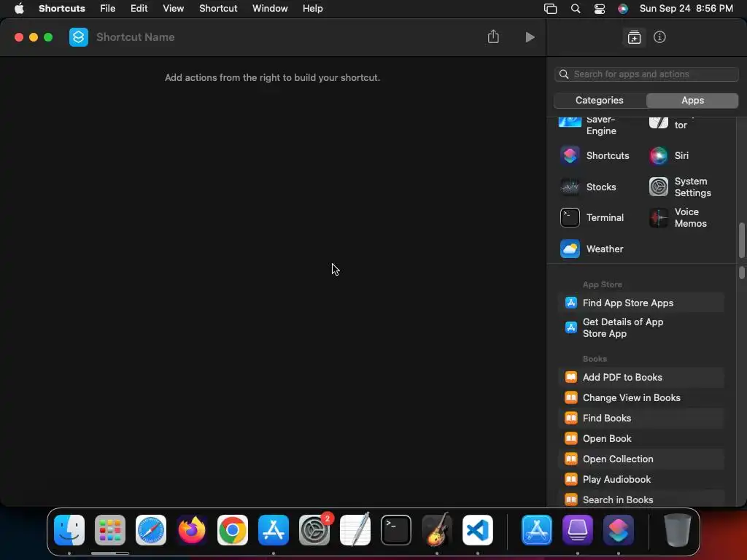The height and width of the screenshot is (560, 747).
Task: Open the Shortcut menu
Action: 218,9
